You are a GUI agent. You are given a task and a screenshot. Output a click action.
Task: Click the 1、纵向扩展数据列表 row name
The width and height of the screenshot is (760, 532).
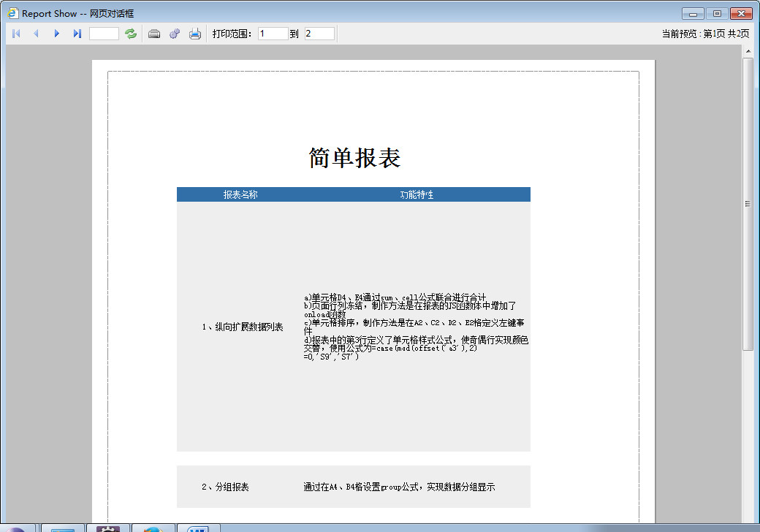(x=243, y=327)
